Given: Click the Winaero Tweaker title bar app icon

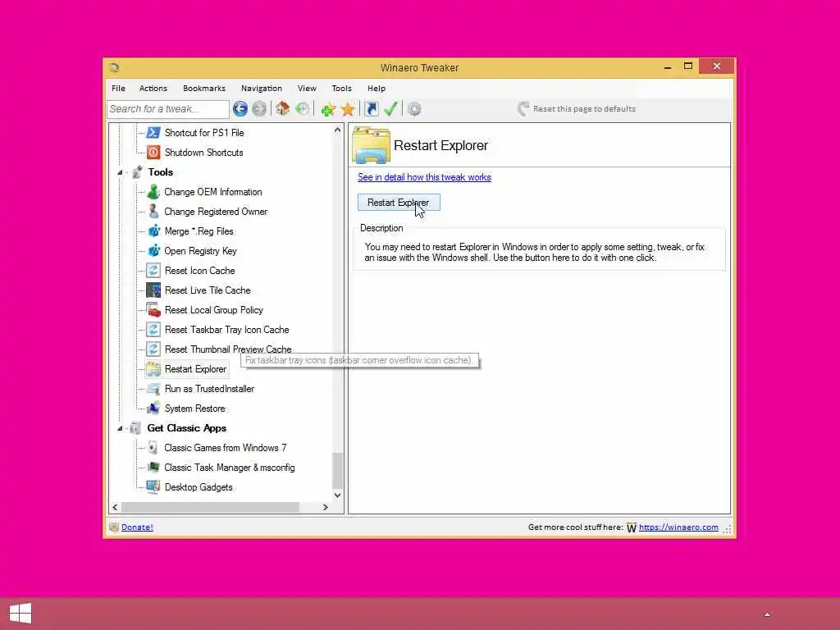Looking at the screenshot, I should coord(114,67).
